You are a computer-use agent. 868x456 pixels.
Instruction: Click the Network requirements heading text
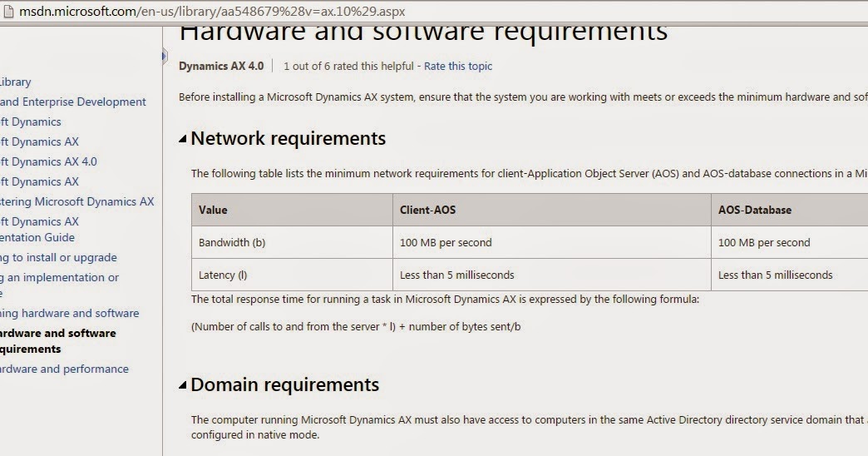(x=288, y=138)
